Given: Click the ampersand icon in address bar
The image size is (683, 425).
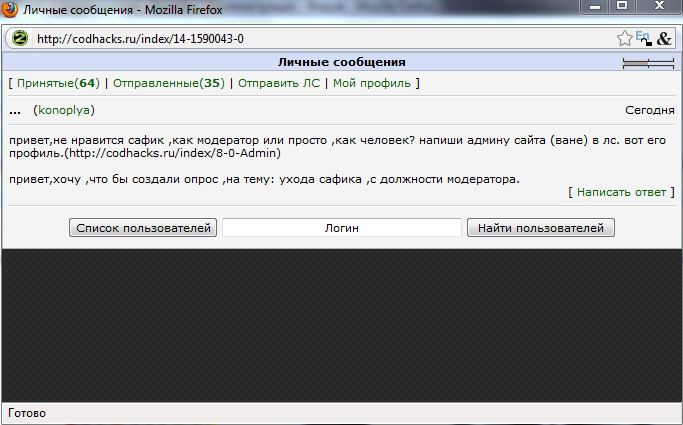Looking at the screenshot, I should [664, 39].
